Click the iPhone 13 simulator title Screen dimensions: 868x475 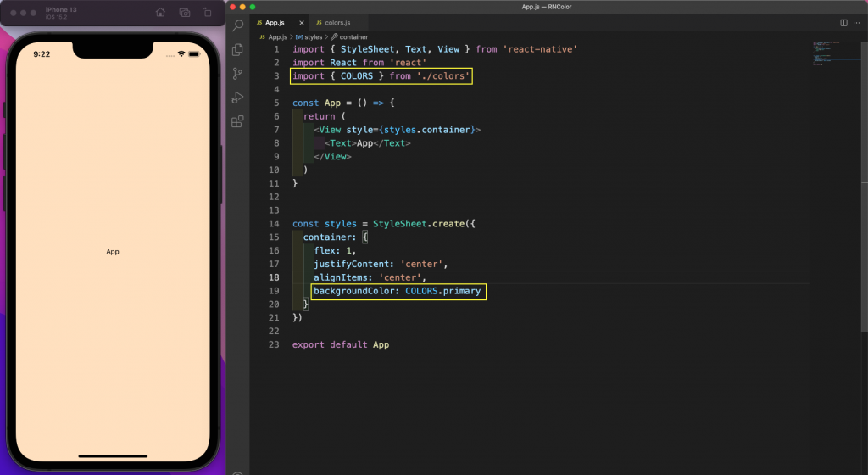click(61, 9)
